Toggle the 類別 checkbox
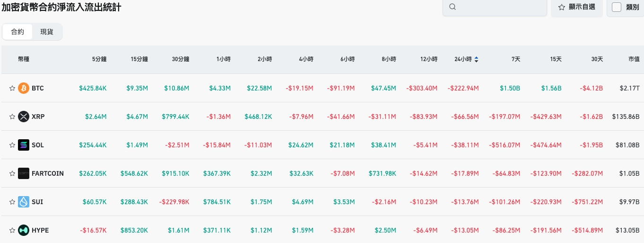Screen dimensions: 644x243 click(617, 7)
